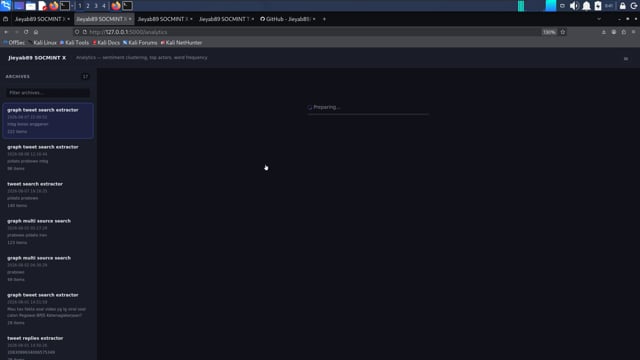640x360 pixels.
Task: Click the archives count badge
Action: pyautogui.click(x=85, y=76)
